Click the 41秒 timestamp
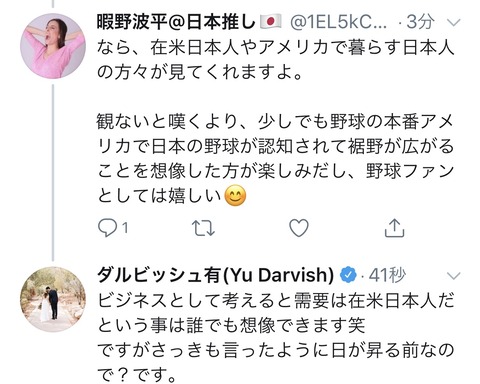Viewport: 480px width, 384px height. 387,275
